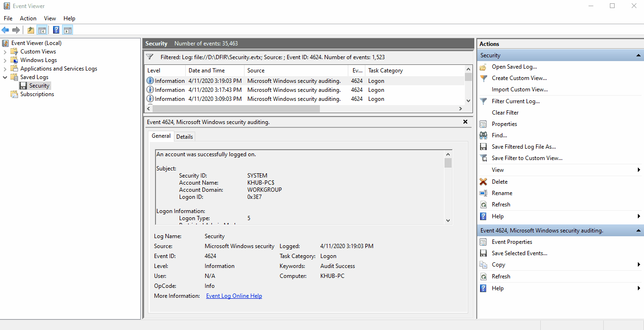
Task: Switch to the Details tab
Action: point(184,136)
